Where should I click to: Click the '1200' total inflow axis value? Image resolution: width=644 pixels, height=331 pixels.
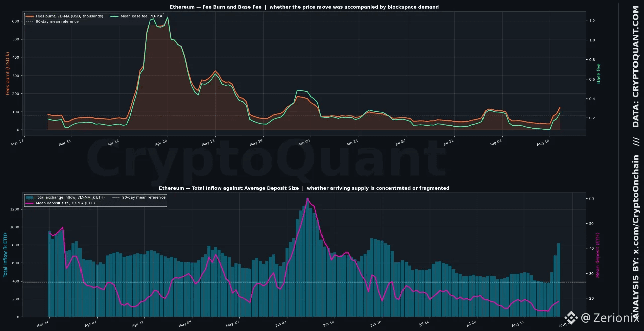(x=15, y=209)
